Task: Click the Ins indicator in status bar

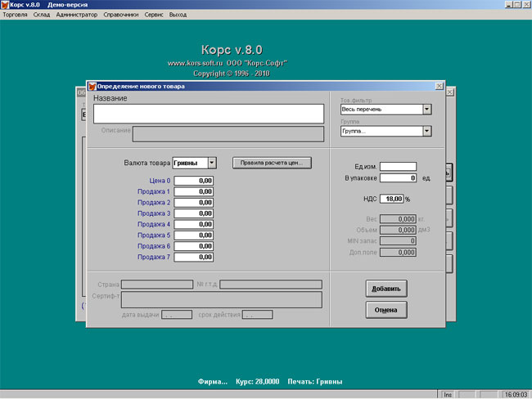Action: click(448, 395)
